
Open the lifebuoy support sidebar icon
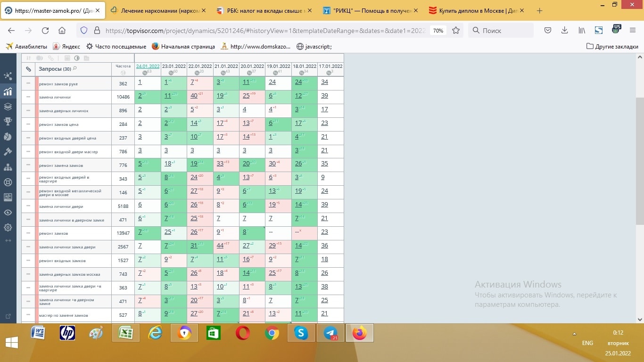pyautogui.click(x=8, y=182)
